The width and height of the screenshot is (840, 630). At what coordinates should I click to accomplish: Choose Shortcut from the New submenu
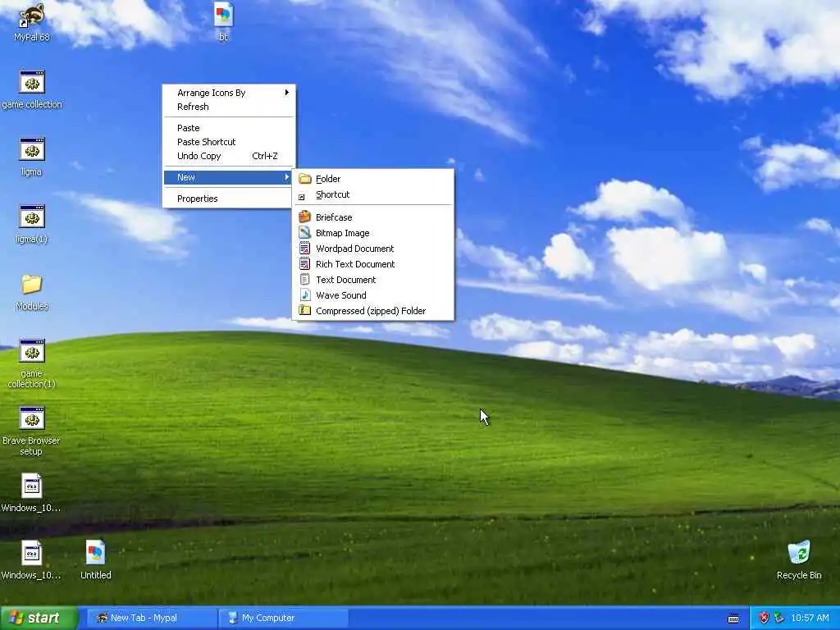(373, 194)
